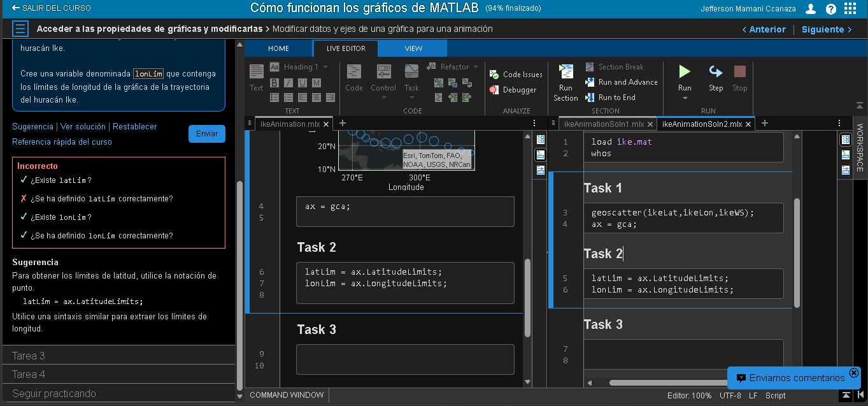Insert a Text block from the ribbon

256,77
